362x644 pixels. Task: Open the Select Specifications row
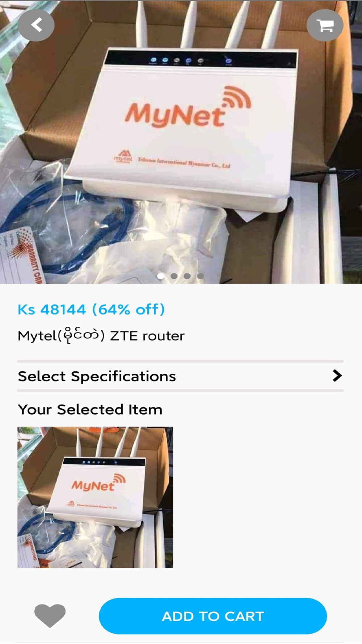click(180, 376)
